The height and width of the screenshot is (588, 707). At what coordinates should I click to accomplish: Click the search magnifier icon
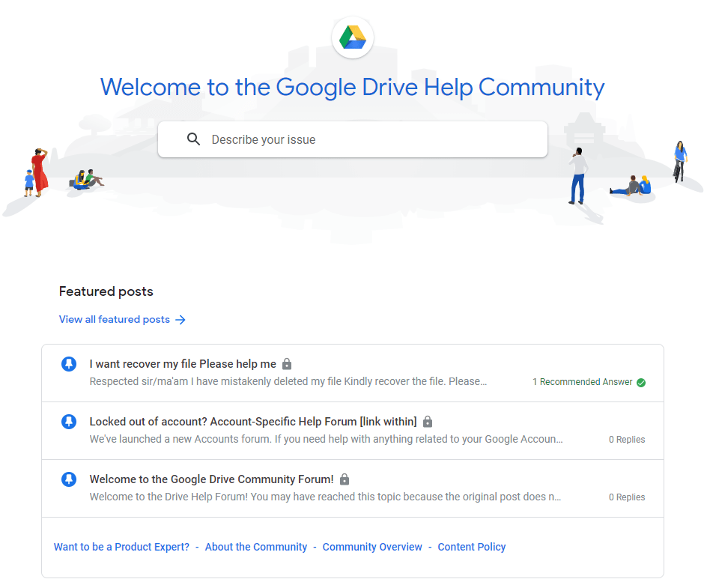point(193,139)
